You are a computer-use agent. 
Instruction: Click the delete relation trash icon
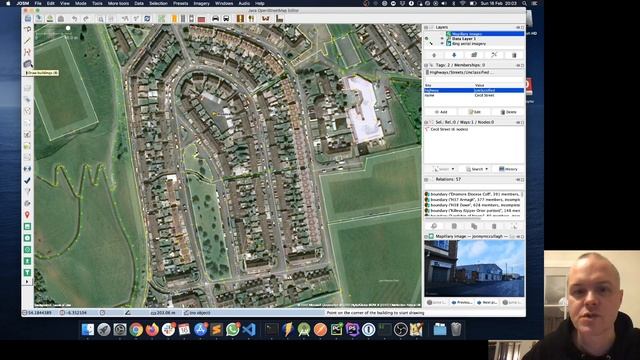click(494, 226)
